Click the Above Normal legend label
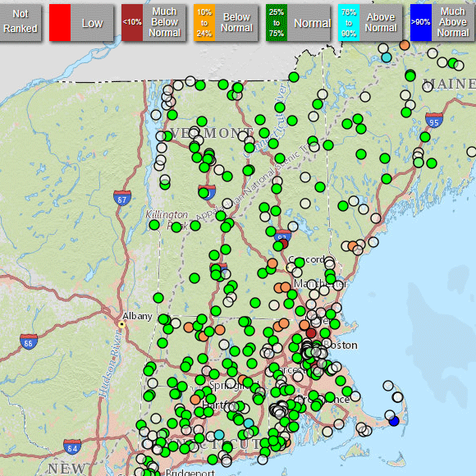Viewport: 476px width, 476px height. click(x=381, y=22)
